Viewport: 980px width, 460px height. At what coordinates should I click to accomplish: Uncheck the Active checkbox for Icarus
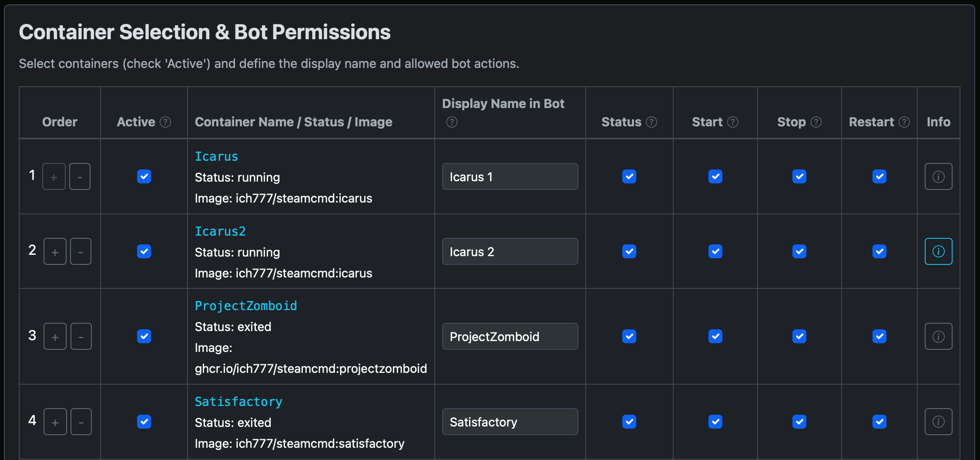(x=144, y=176)
